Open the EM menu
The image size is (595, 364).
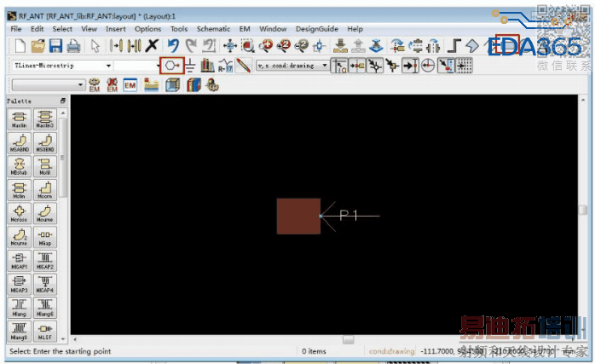coord(245,29)
